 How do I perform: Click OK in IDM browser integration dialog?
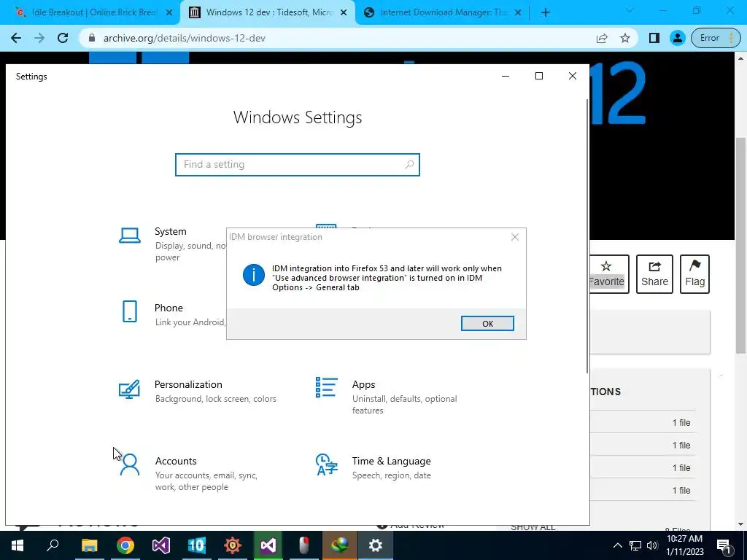(487, 323)
